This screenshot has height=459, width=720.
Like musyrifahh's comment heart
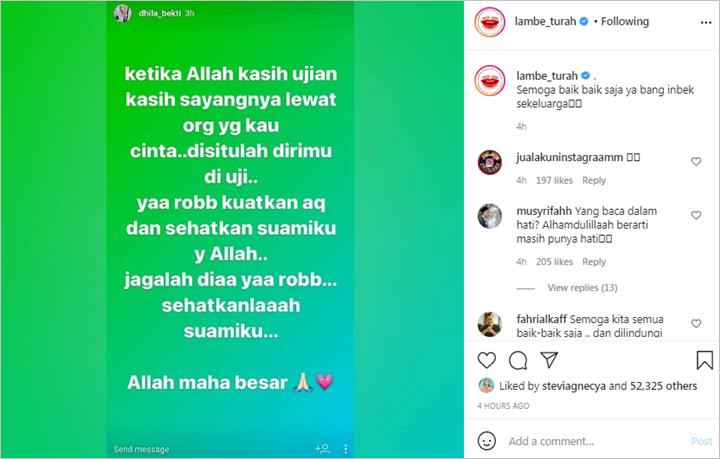click(x=696, y=215)
